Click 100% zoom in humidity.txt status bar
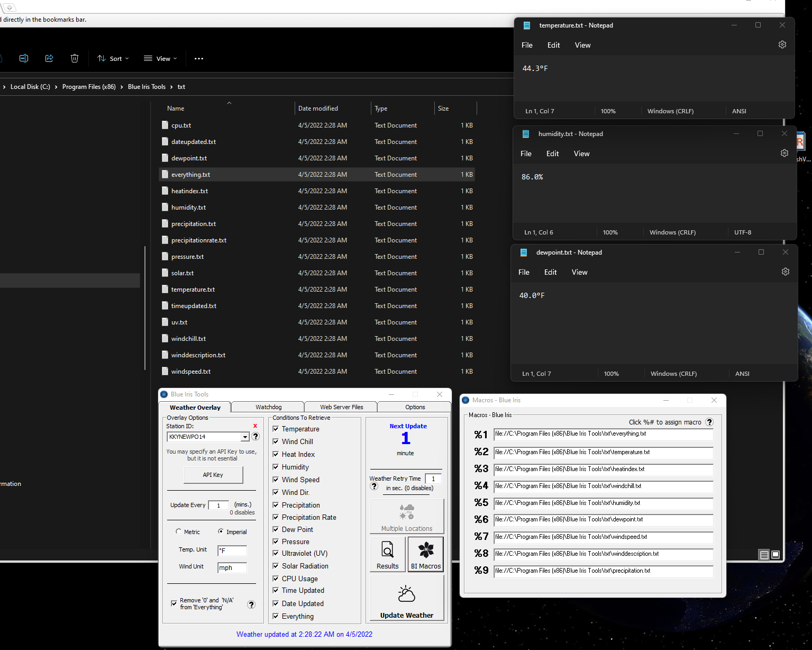Screen dimensions: 812x650 point(610,232)
